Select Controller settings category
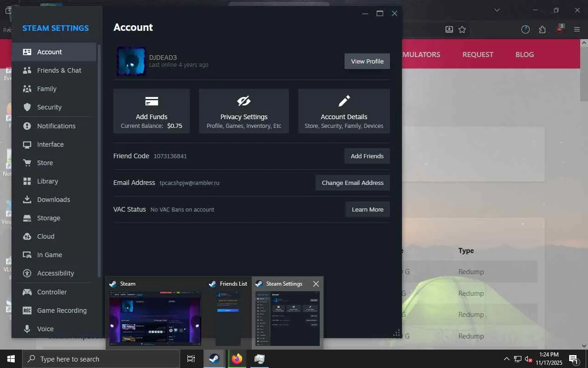588x368 pixels. point(54,292)
